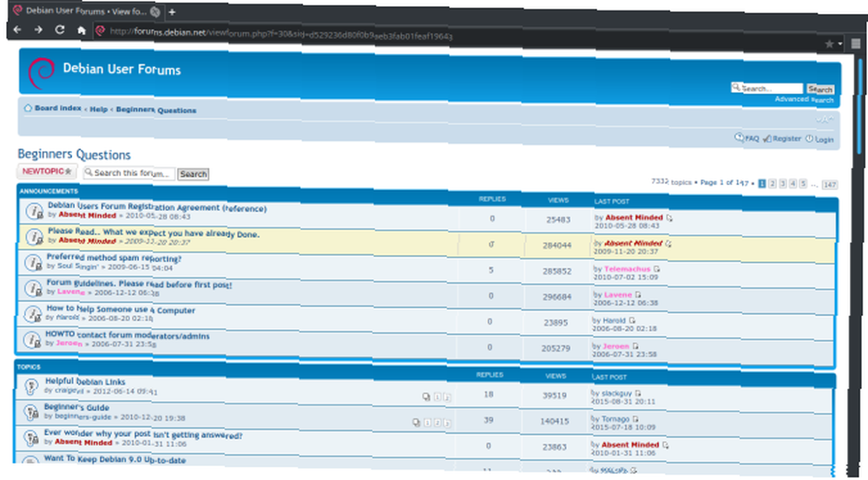Click sticky topic icon of Helpful Debian Links
The height and width of the screenshot is (480, 868).
[31, 386]
